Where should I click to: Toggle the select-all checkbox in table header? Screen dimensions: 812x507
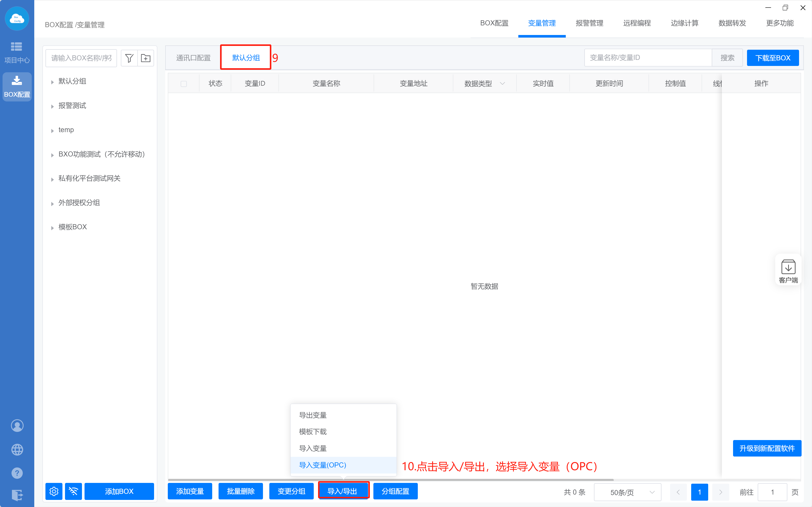184,84
